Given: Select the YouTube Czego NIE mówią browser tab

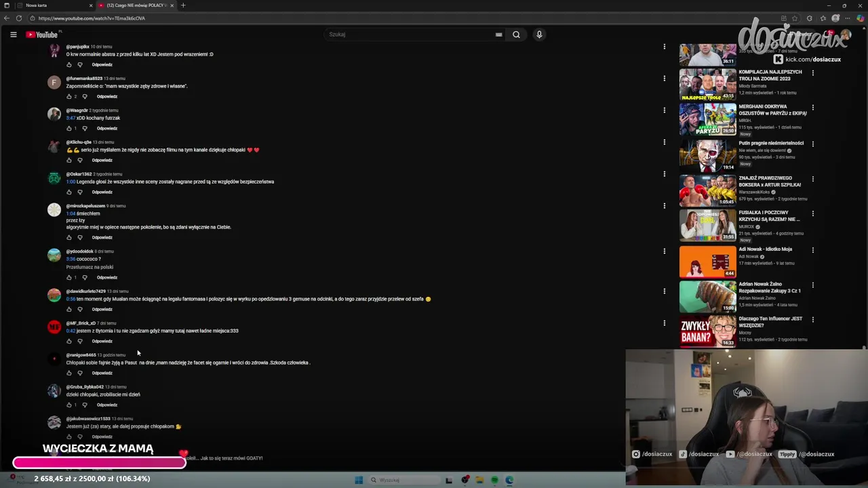Looking at the screenshot, I should pos(136,5).
